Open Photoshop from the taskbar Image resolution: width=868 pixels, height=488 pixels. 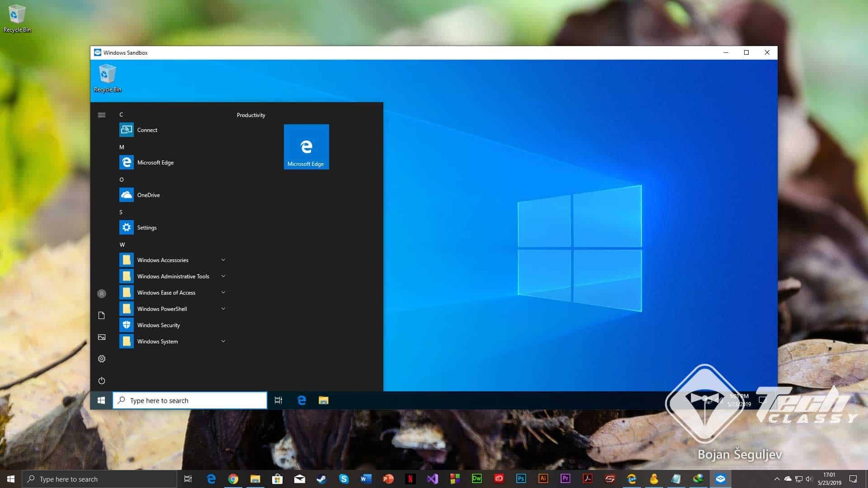tap(520, 479)
